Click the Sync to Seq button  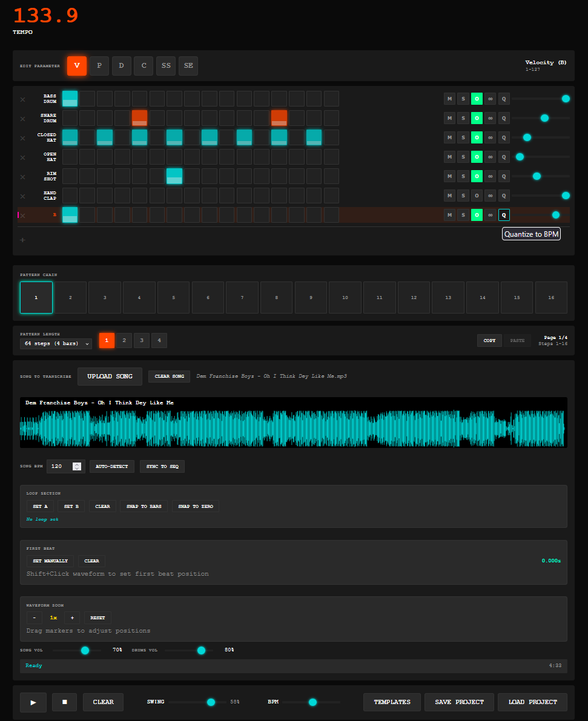click(162, 466)
